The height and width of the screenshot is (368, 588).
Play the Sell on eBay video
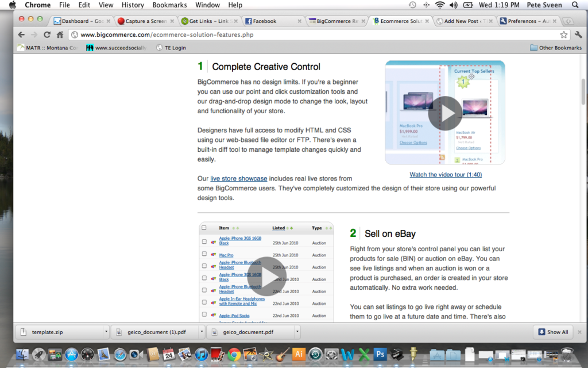[266, 277]
